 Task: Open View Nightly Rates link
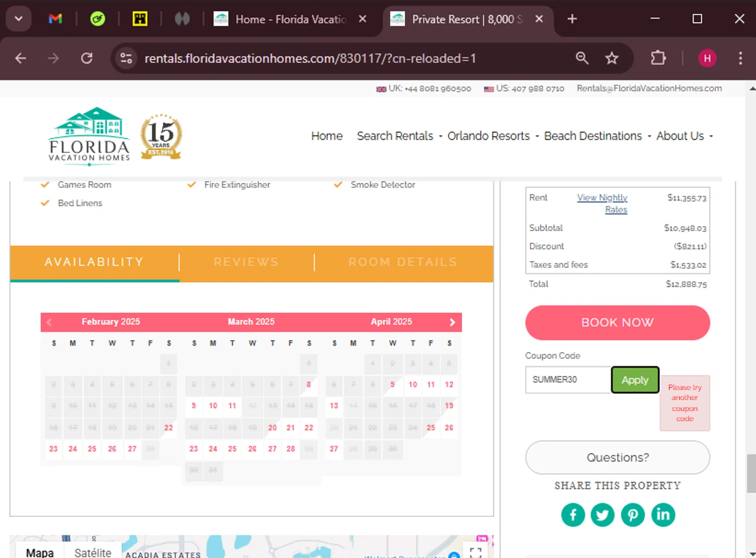pos(603,203)
